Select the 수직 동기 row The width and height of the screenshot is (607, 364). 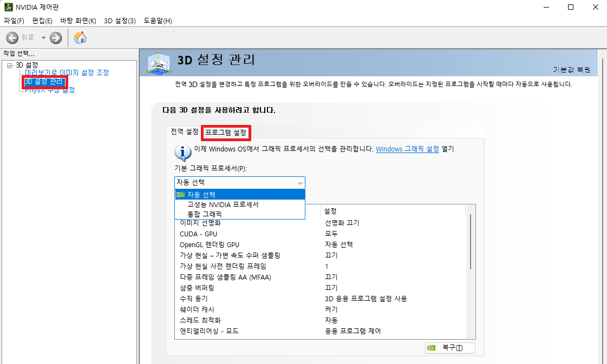point(321,299)
